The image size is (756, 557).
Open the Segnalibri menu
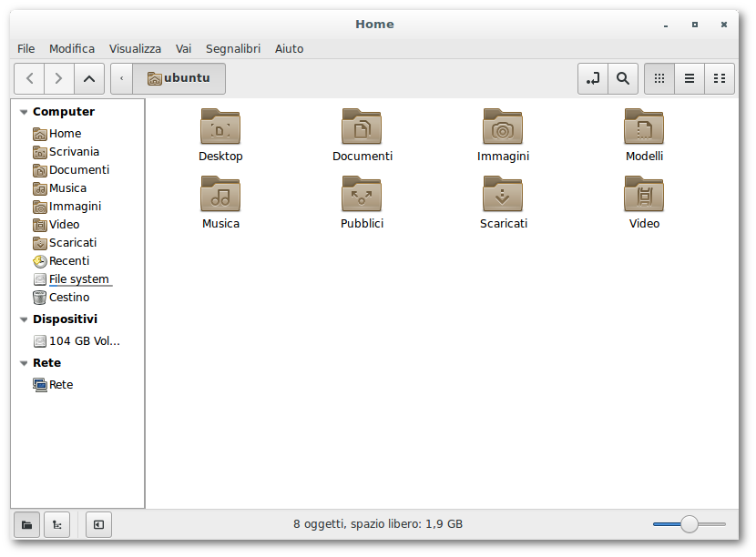tap(232, 48)
